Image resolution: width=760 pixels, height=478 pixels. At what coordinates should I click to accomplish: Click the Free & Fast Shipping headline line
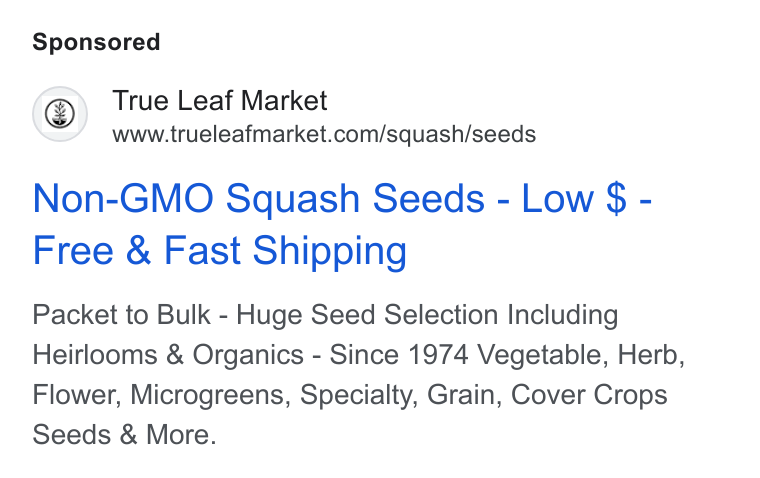tap(220, 251)
